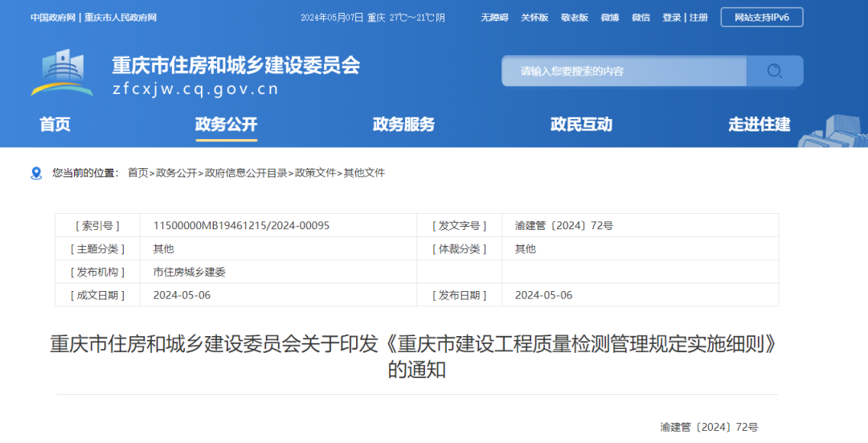Open the 走进住建 tab
This screenshot has height=443, width=868.
[759, 124]
